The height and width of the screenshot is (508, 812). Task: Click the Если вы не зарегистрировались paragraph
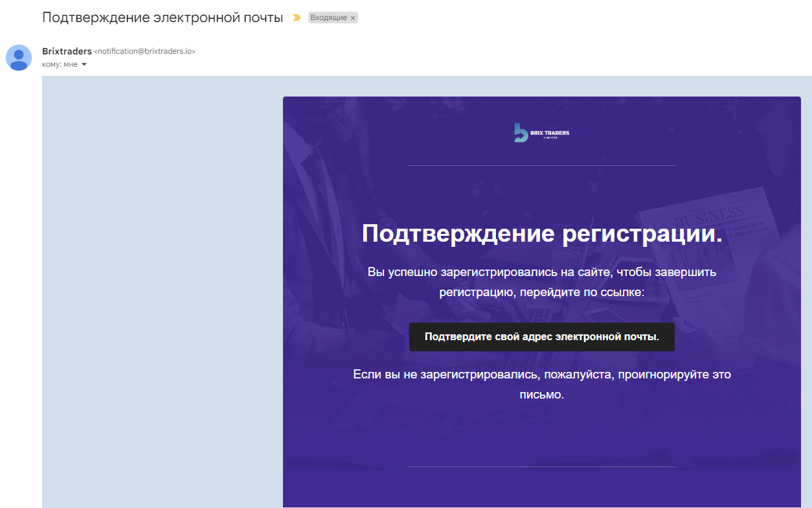coord(542,384)
